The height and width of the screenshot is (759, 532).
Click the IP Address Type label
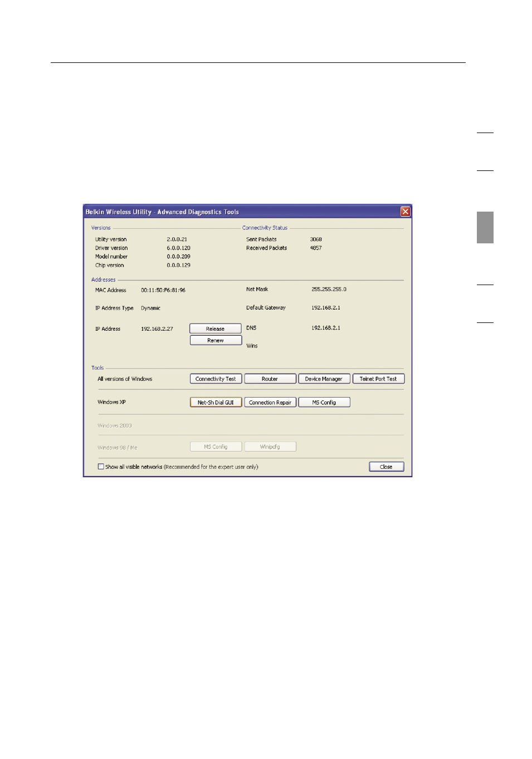coord(114,309)
